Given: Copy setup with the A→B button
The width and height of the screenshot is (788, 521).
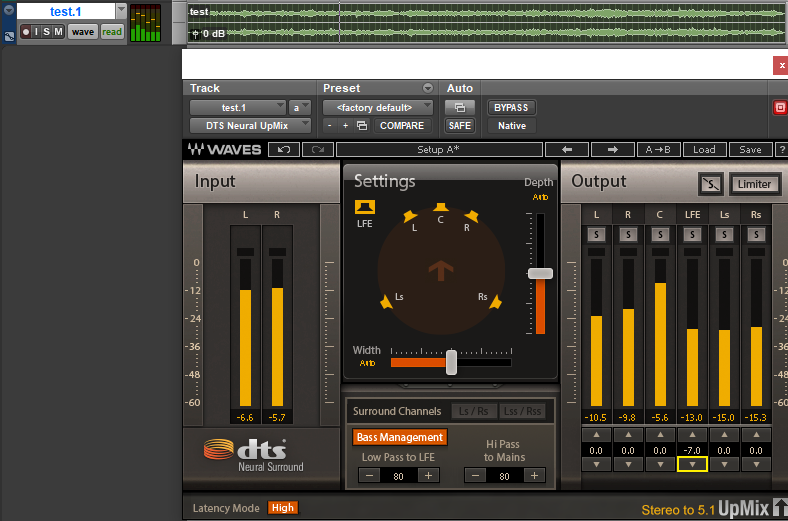Looking at the screenshot, I should pos(658,149).
